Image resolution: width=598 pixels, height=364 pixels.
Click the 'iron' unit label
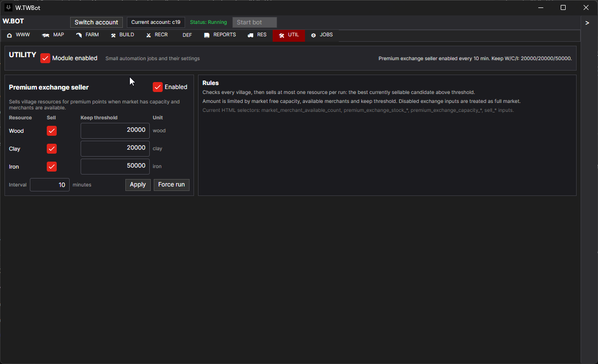coord(157,167)
